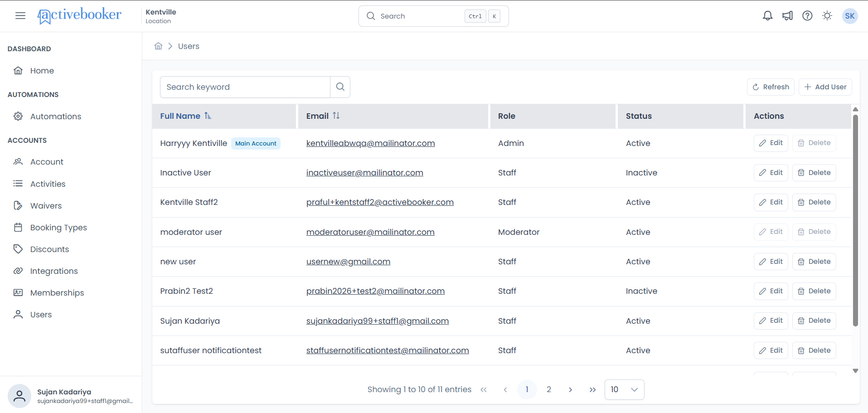Click the keyword search magnifier button
This screenshot has width=868, height=413.
[x=340, y=87]
